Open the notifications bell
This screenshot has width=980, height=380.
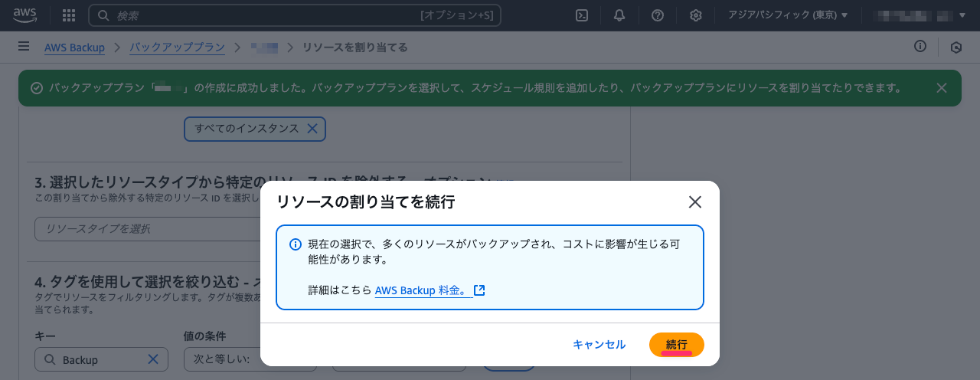click(619, 15)
